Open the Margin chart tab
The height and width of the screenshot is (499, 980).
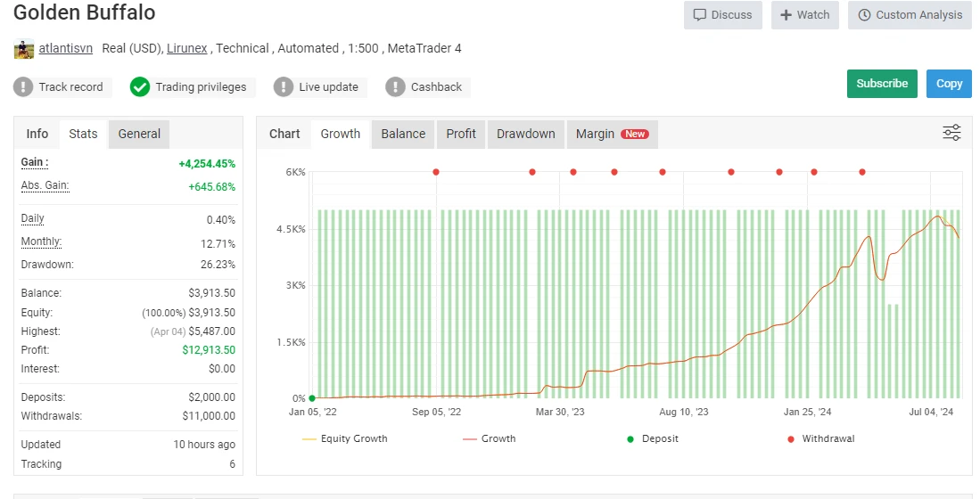(611, 134)
